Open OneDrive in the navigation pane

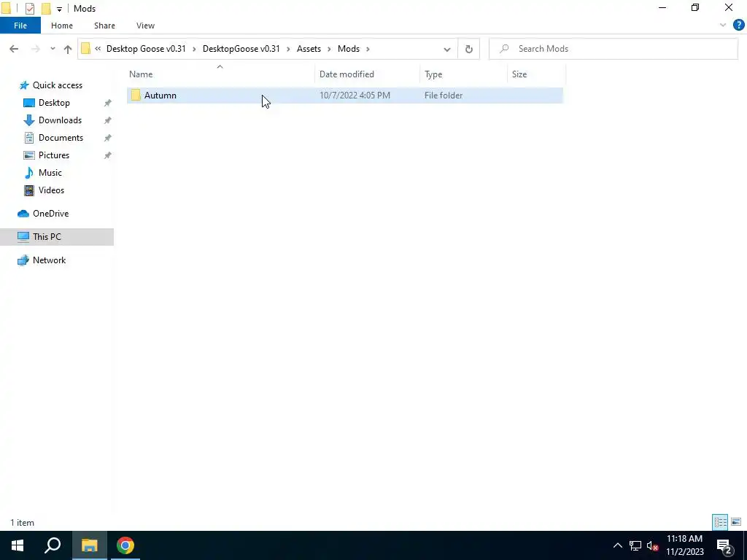[50, 214]
